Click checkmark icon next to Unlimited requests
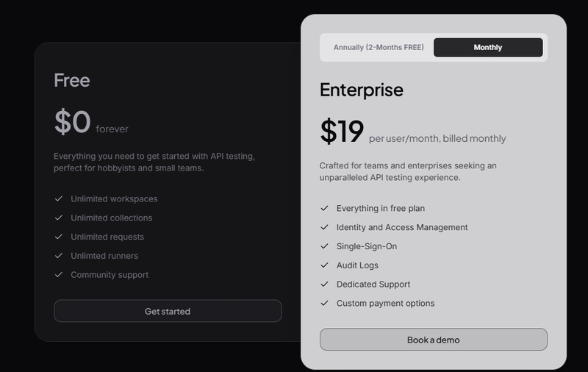Screen dimensions: 588x372 (59, 237)
